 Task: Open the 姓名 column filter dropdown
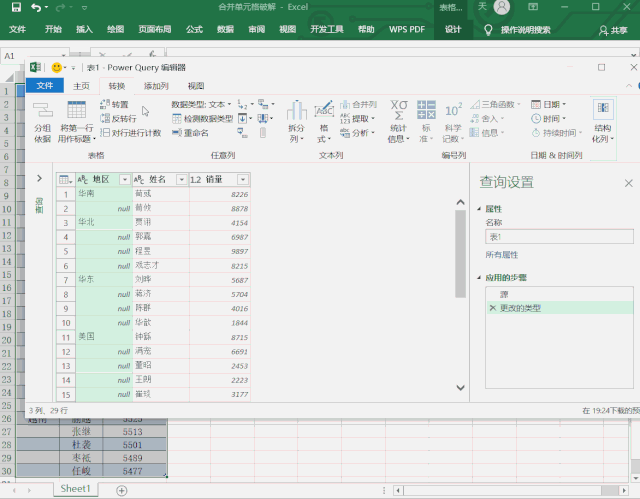(x=182, y=180)
